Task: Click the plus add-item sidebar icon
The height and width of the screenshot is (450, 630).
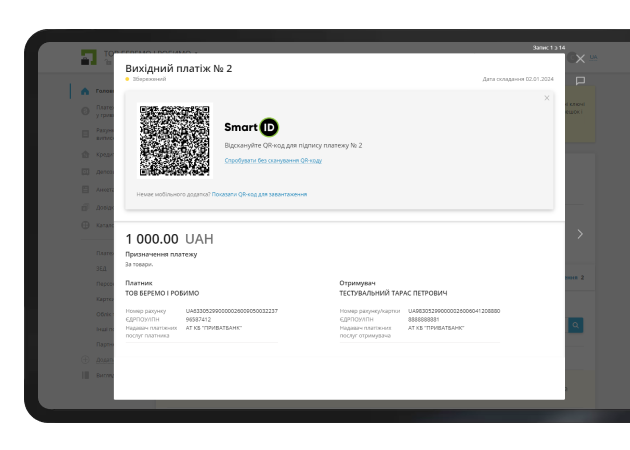Action: click(85, 360)
